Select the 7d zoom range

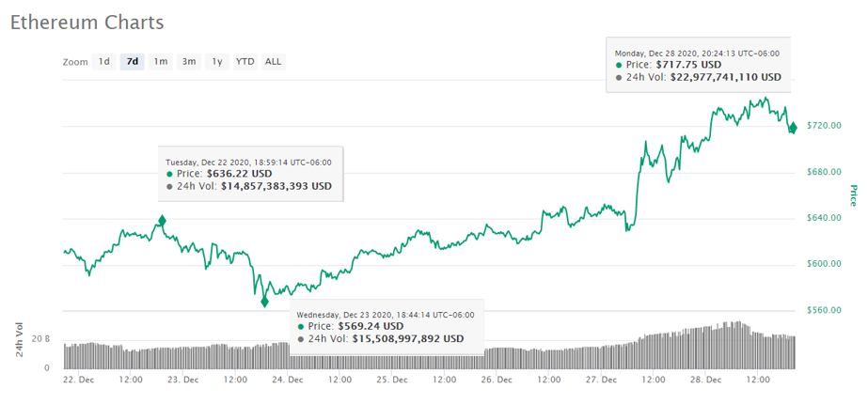pos(133,62)
